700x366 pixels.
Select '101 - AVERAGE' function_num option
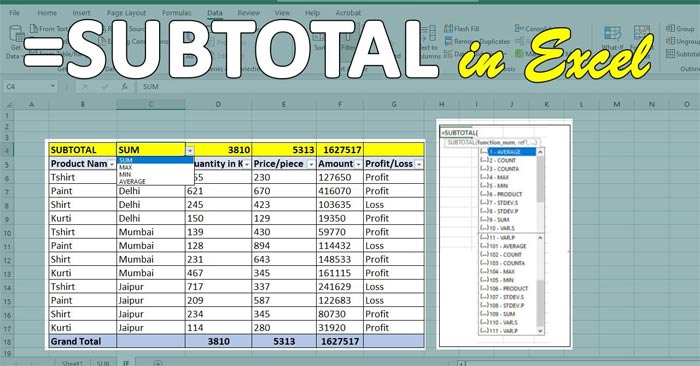pos(508,246)
